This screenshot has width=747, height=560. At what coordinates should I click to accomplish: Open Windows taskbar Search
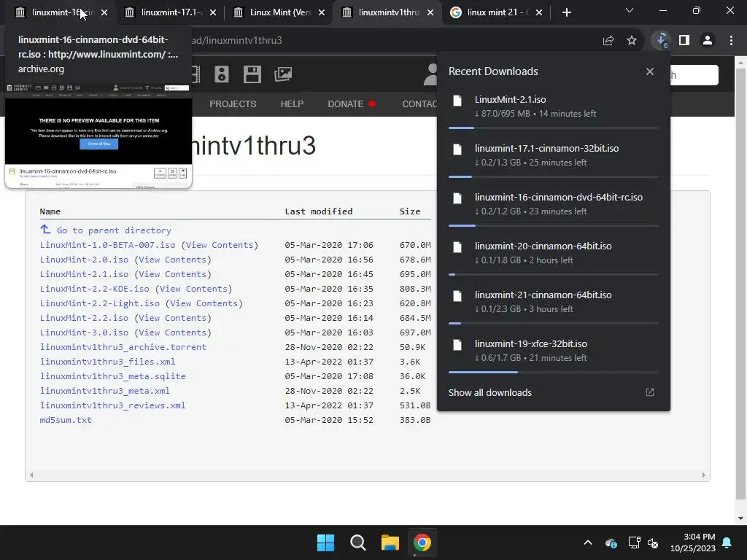click(x=357, y=542)
